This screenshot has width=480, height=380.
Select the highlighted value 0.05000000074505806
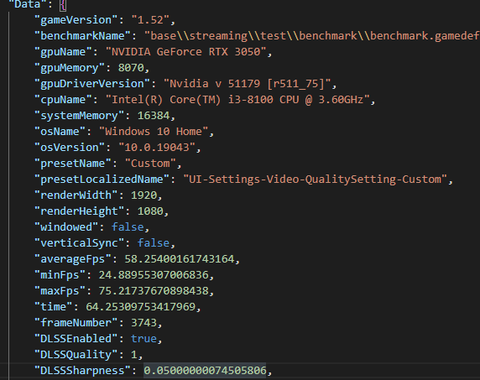click(x=205, y=372)
